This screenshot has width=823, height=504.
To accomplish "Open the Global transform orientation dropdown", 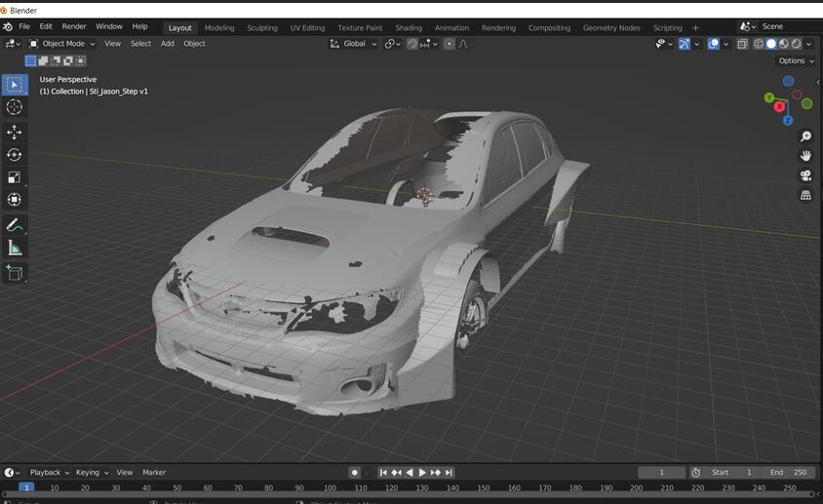I will tap(353, 44).
